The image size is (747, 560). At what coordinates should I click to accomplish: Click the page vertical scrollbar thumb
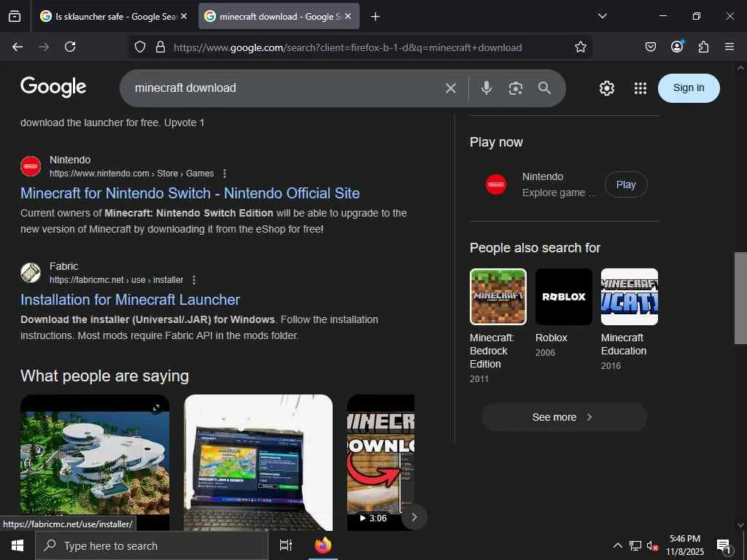coord(740,298)
